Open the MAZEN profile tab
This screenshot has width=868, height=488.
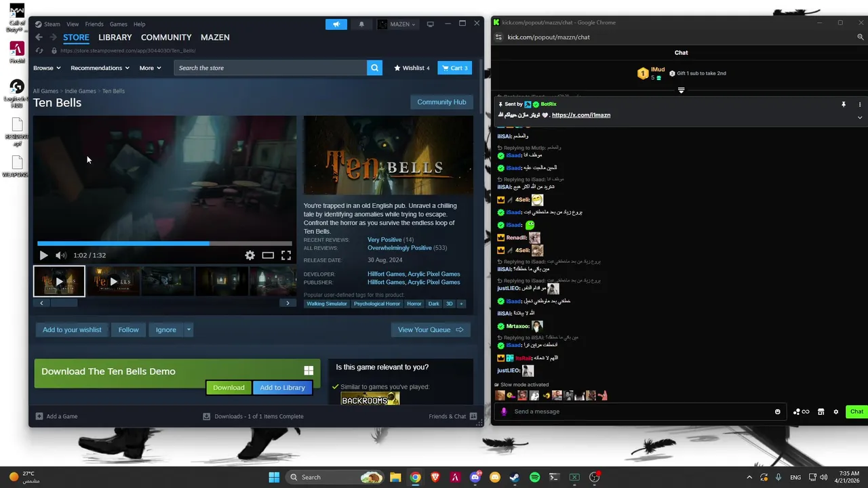(215, 37)
